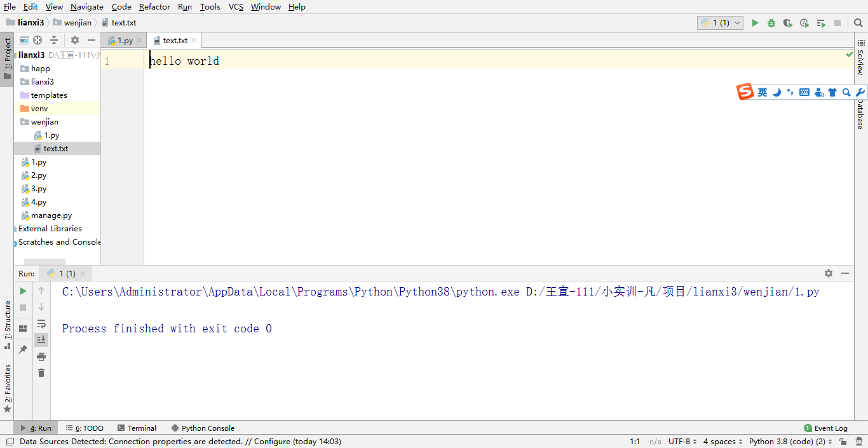Hide the Run panel via minus icon

(x=845, y=273)
